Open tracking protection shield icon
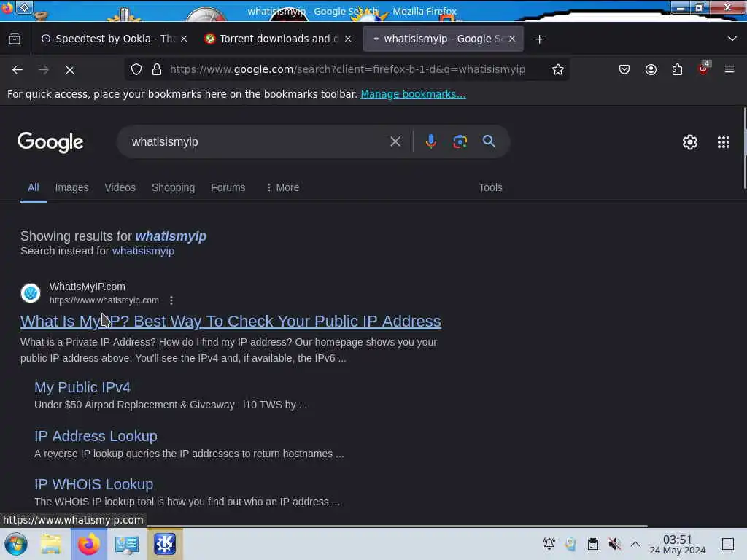The width and height of the screenshot is (747, 560). [x=136, y=69]
